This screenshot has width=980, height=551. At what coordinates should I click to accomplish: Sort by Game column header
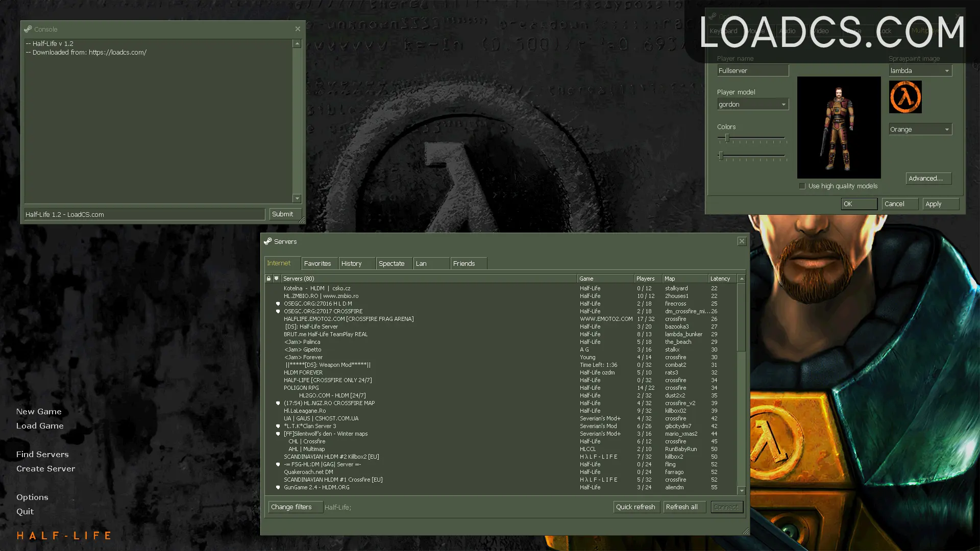[605, 279]
